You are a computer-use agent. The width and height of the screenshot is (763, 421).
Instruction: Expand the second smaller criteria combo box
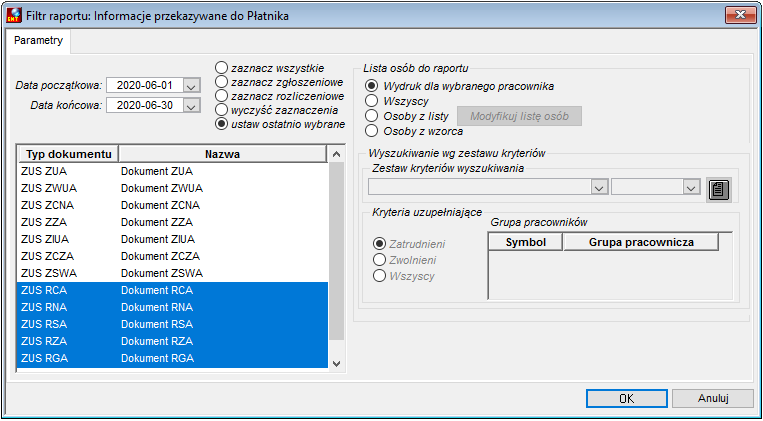click(x=691, y=186)
